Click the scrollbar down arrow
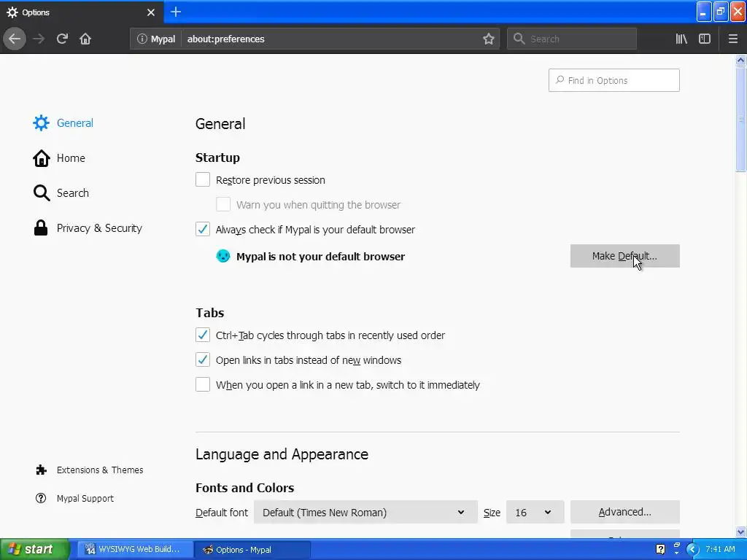Image resolution: width=747 pixels, height=560 pixels. pyautogui.click(x=741, y=532)
